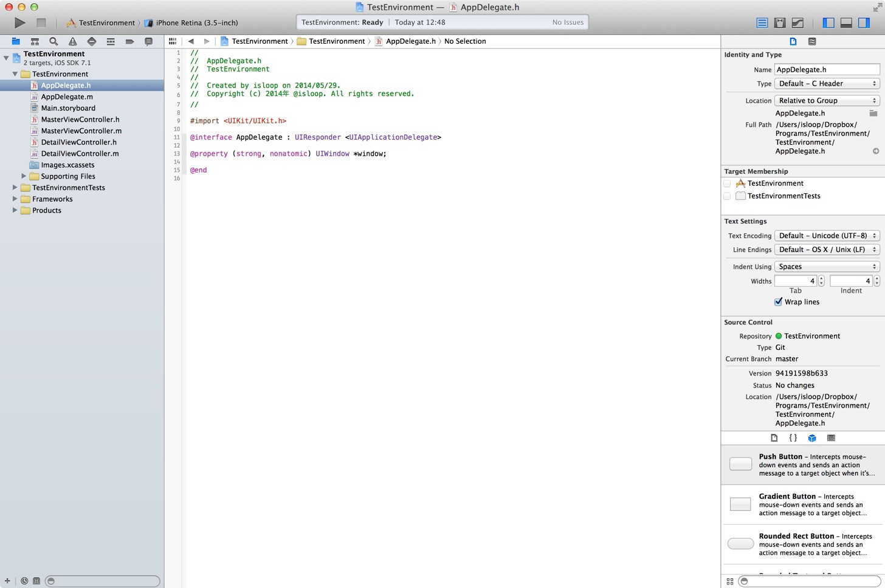Select the Gradient Button library item
This screenshot has height=588, width=885.
pos(803,505)
